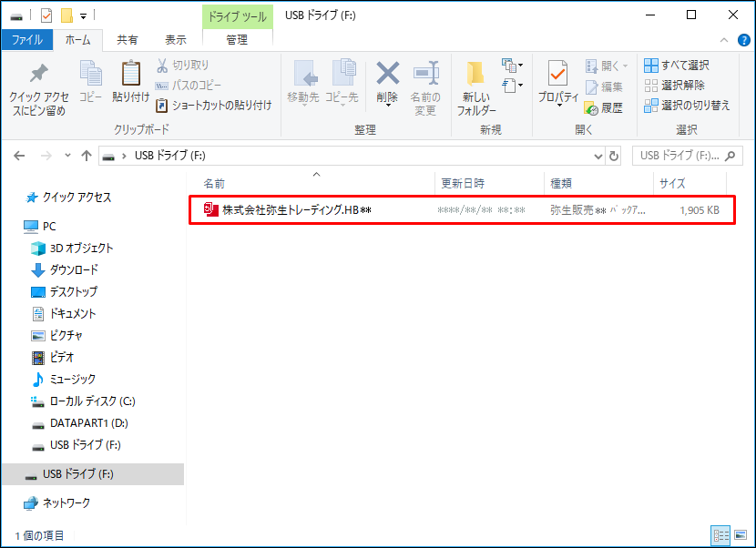Sort by Name (名前) column header
Viewport: 756px width, 548px height.
(x=214, y=184)
